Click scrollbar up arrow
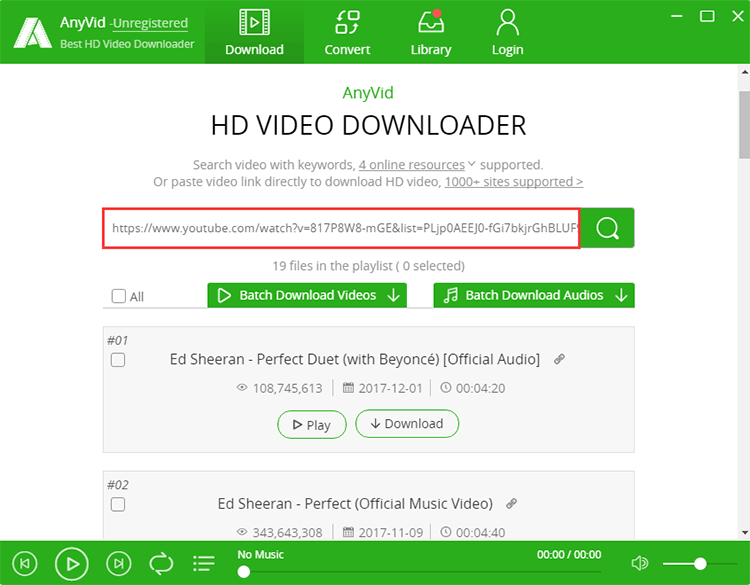Screen dimensions: 750x585 [745, 72]
